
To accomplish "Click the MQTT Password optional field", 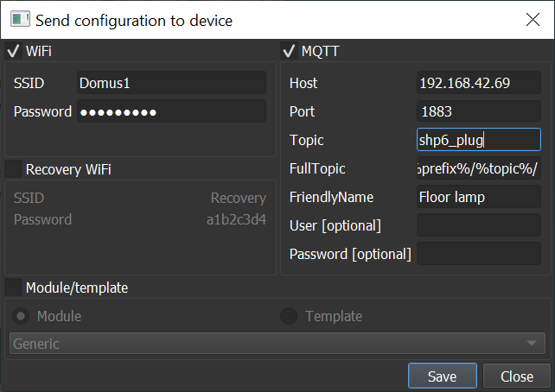I will [x=478, y=254].
